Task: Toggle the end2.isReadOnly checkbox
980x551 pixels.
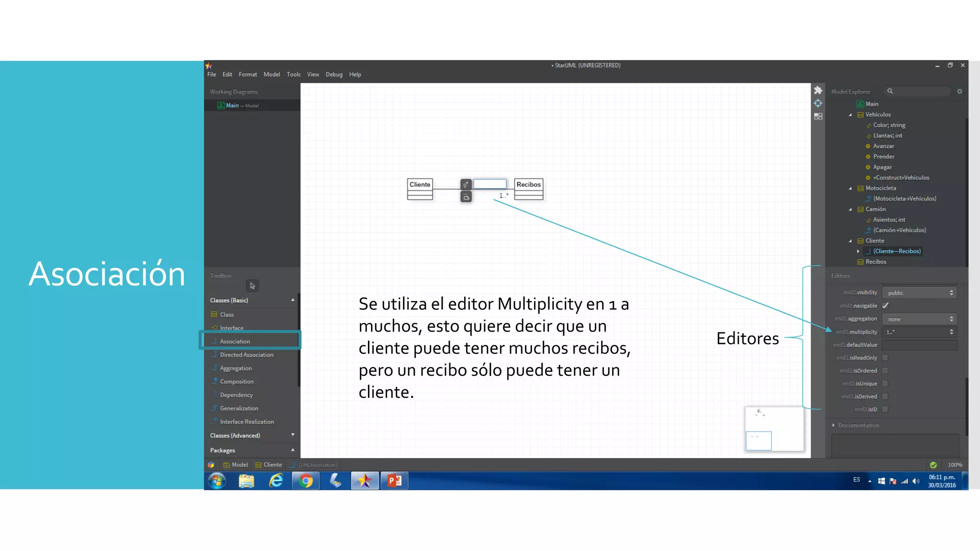Action: click(885, 358)
